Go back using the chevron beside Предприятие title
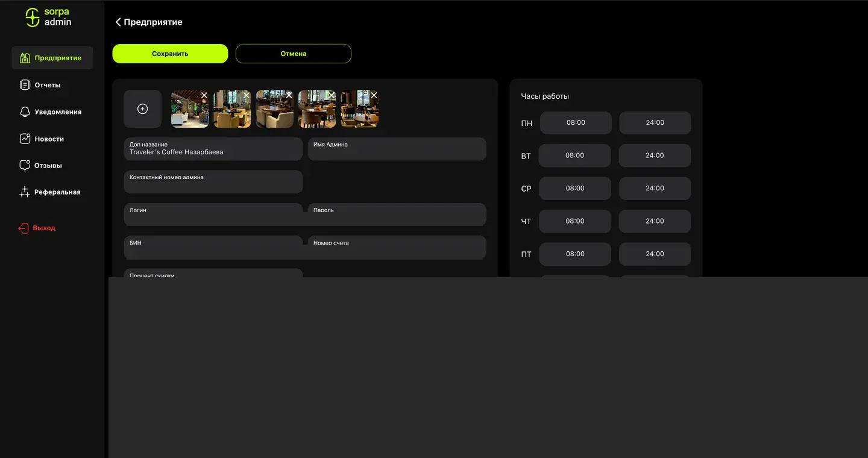This screenshot has width=868, height=458. [118, 22]
